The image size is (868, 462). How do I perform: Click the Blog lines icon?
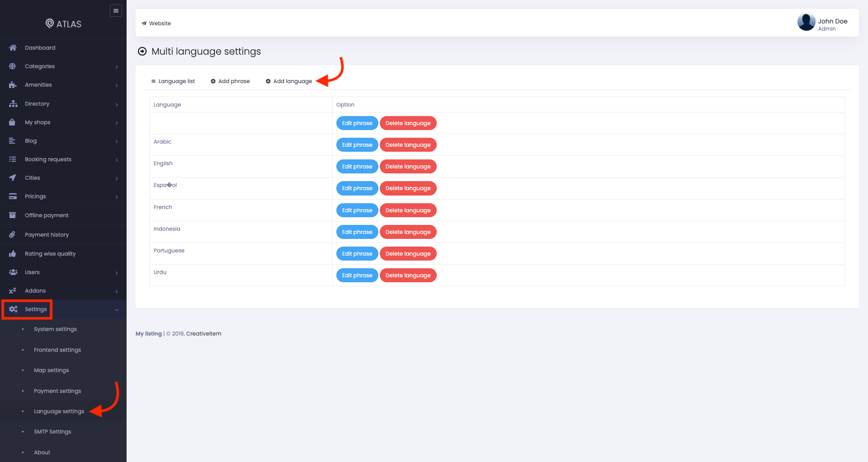pos(12,140)
